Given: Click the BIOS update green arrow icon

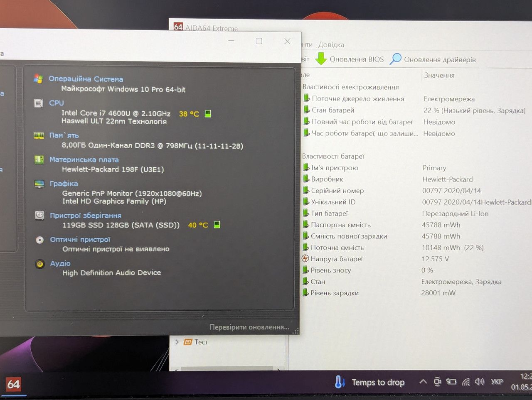Looking at the screenshot, I should click(x=321, y=59).
